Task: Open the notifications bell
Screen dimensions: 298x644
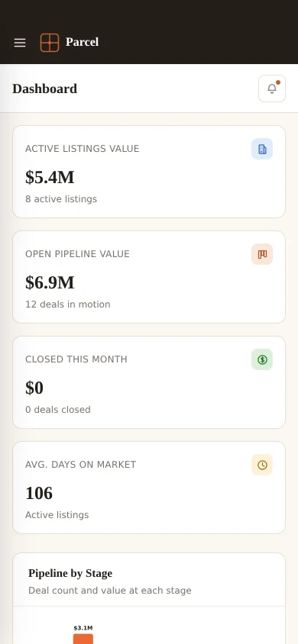Action: [272, 89]
